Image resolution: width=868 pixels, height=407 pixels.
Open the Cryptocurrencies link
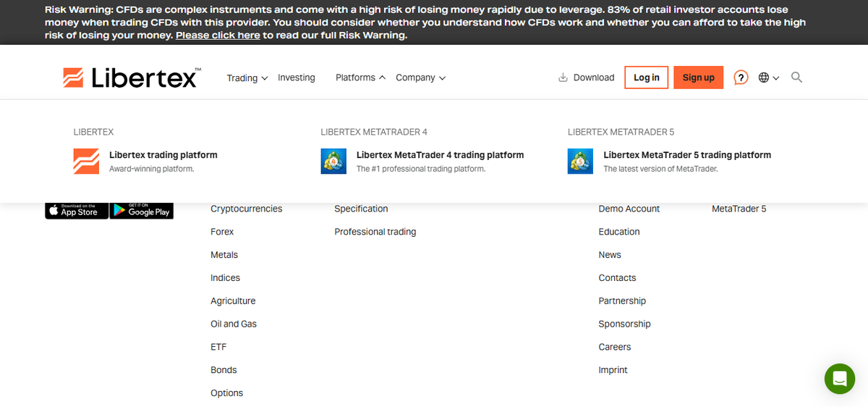247,209
